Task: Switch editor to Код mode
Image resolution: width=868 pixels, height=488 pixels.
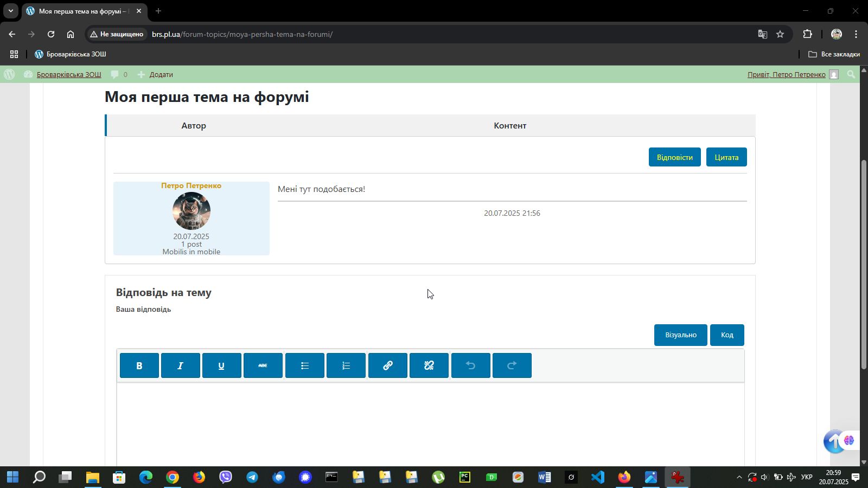Action: click(727, 335)
